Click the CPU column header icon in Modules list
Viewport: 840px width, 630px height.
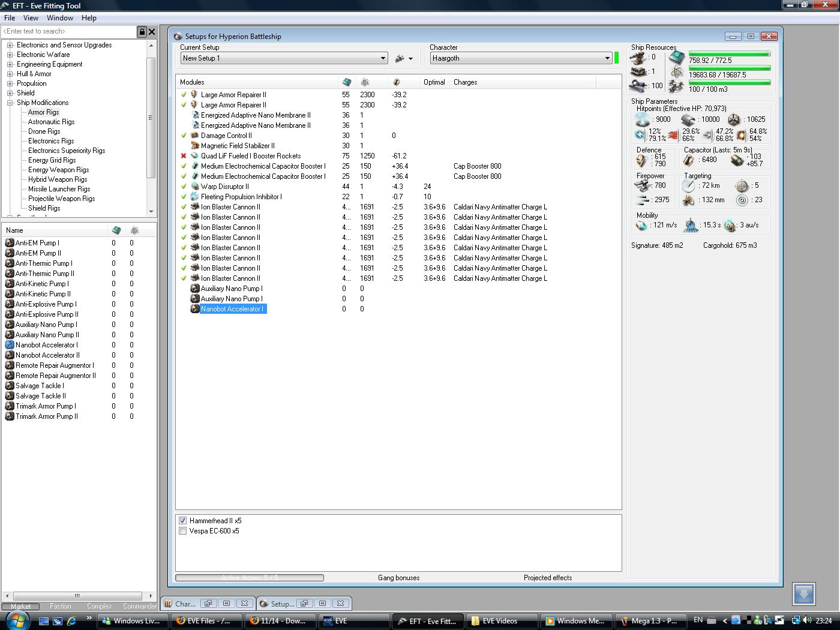[346, 82]
